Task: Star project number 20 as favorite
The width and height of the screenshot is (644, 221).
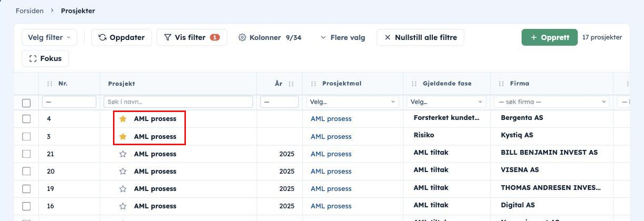Action: (123, 172)
